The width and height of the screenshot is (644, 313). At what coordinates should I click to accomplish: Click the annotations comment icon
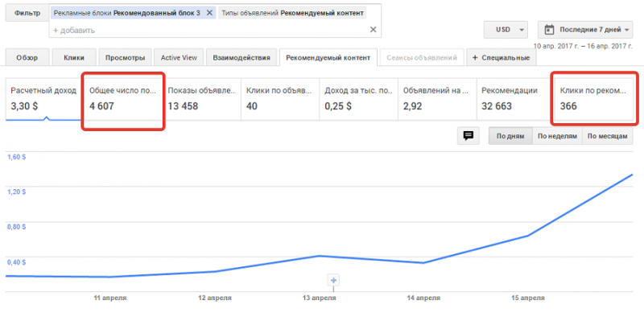[469, 136]
